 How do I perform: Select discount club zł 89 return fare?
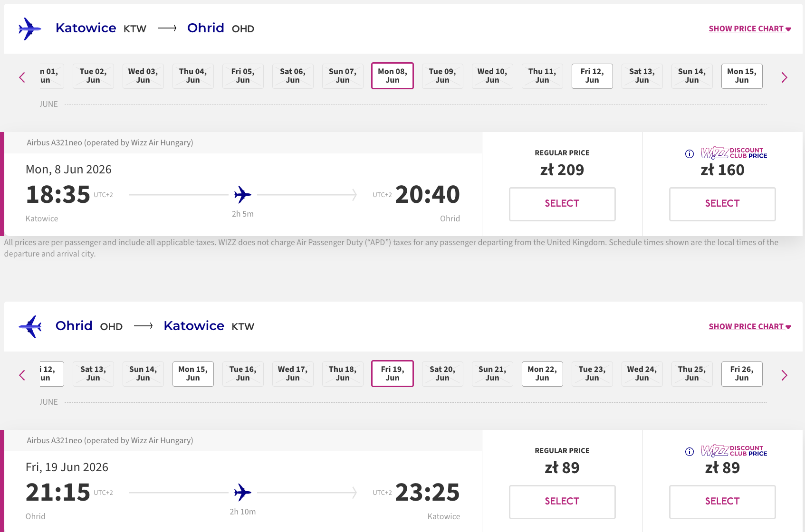point(722,502)
